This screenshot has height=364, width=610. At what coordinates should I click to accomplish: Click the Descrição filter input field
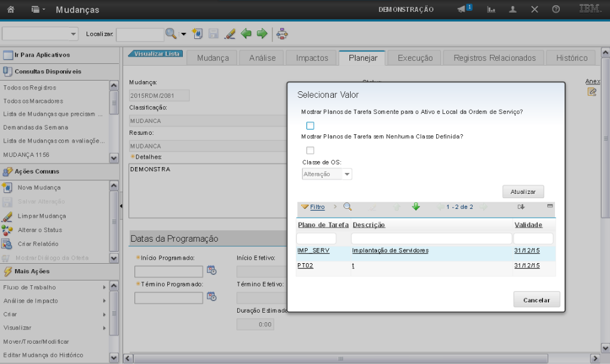[431, 239]
